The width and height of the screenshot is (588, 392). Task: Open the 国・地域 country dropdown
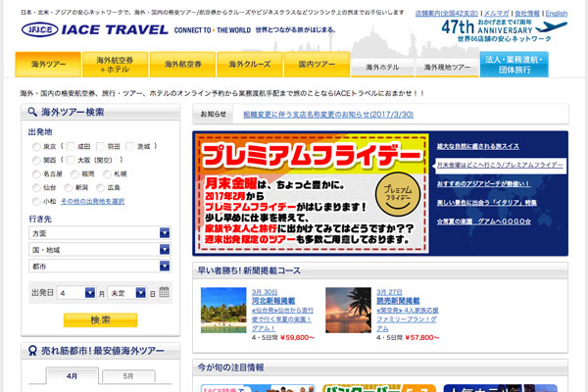point(100,250)
